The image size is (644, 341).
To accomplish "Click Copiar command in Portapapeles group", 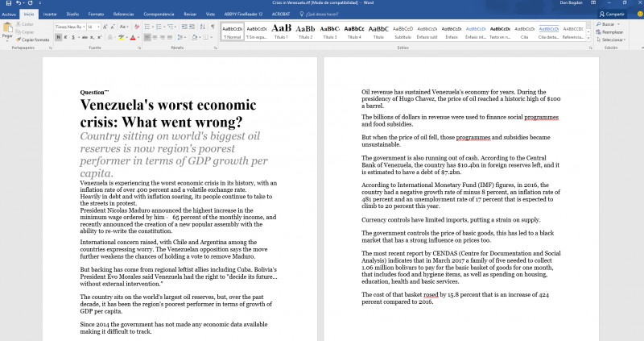I will point(25,32).
